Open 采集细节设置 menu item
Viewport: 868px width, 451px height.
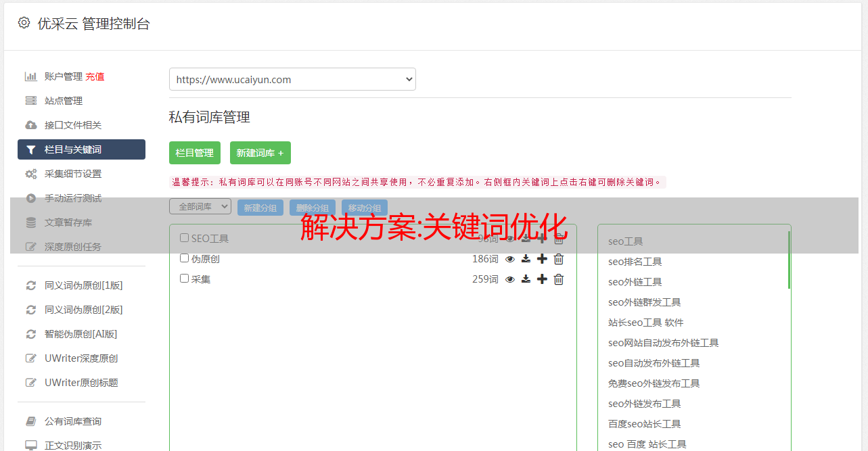tap(73, 174)
